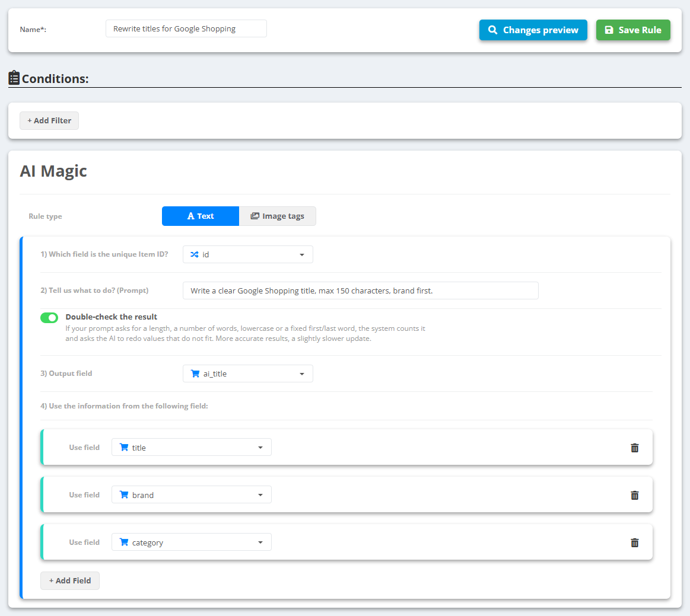Focus the Prompt text field
Viewport: 690px width, 616px height.
360,291
